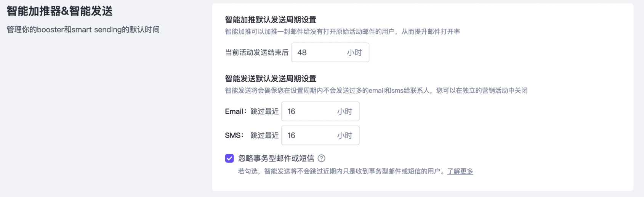Uncheck the 忽略事务型邮件或短信 checkbox

click(x=229, y=158)
